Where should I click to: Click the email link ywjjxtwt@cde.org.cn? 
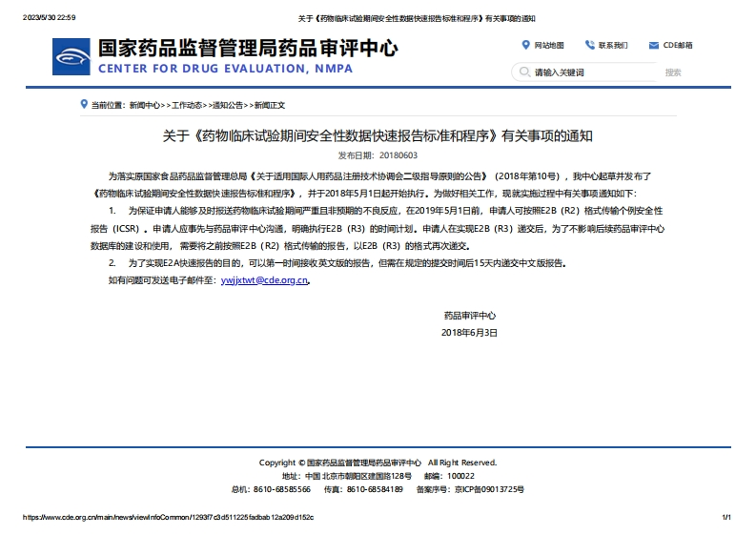point(264,280)
